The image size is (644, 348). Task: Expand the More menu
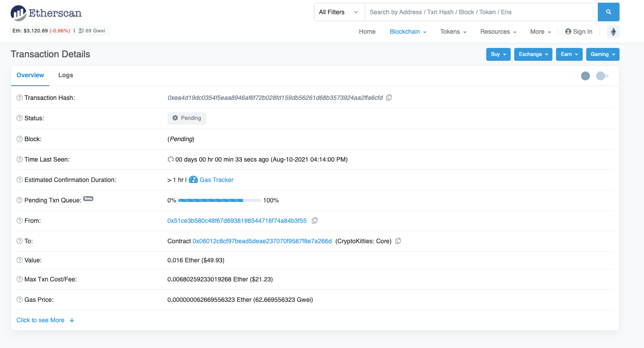[x=540, y=32]
